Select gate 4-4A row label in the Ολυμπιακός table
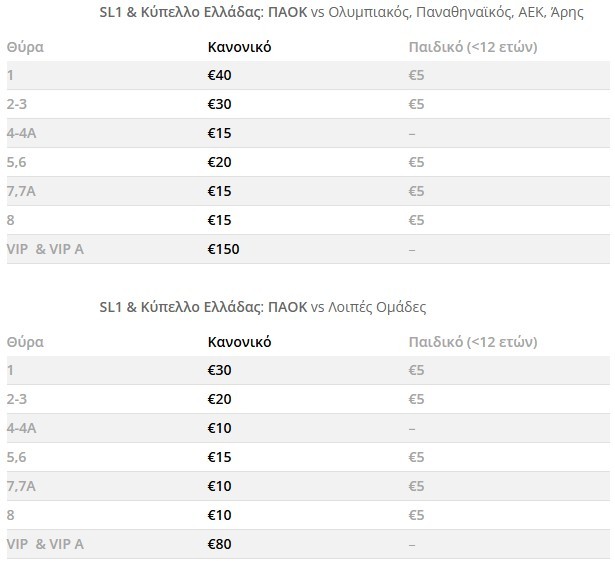 tap(25, 133)
